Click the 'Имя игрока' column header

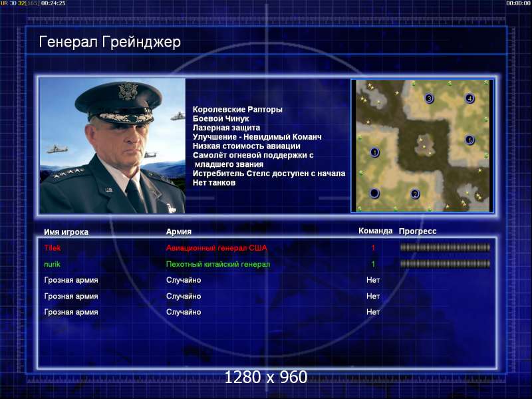[x=66, y=232]
